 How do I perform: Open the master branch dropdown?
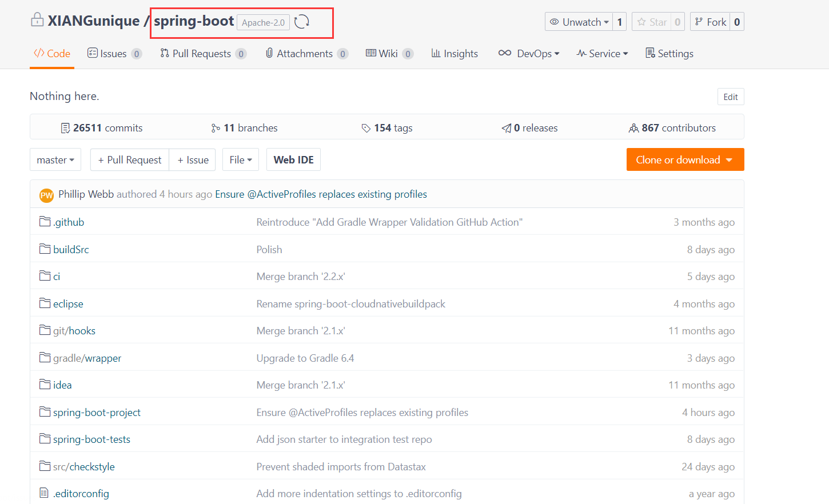(55, 160)
